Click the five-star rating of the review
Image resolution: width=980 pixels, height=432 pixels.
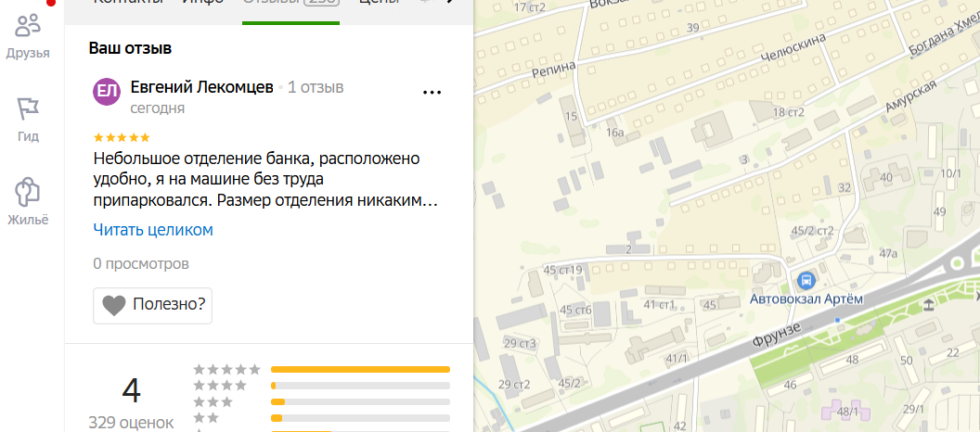[x=122, y=137]
